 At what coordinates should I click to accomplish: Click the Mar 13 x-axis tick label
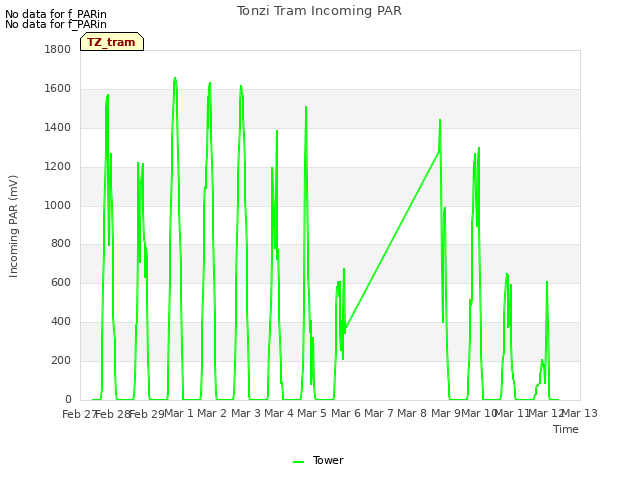coord(580,413)
